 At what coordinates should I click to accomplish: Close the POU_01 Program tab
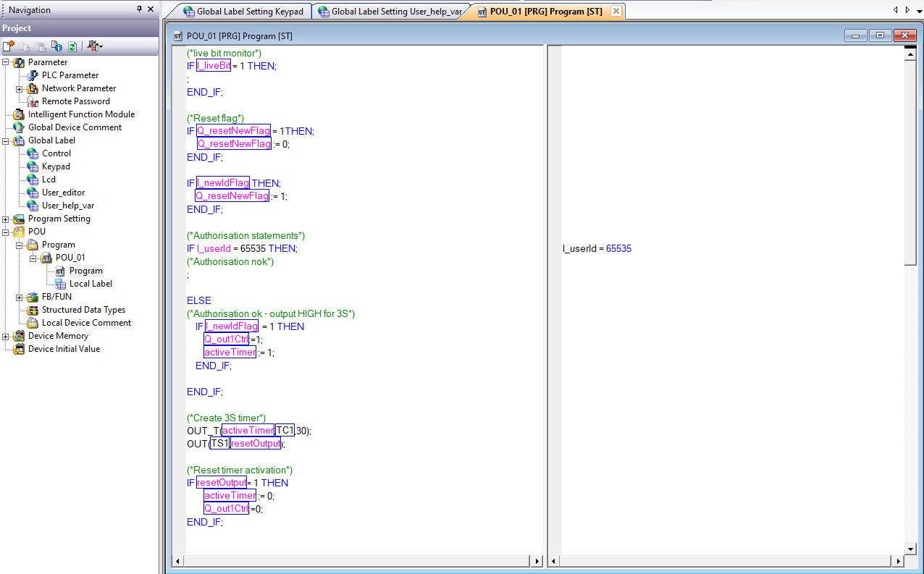(616, 12)
